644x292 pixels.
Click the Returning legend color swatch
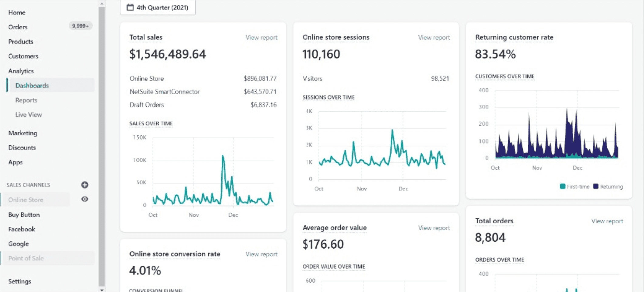[x=596, y=186]
